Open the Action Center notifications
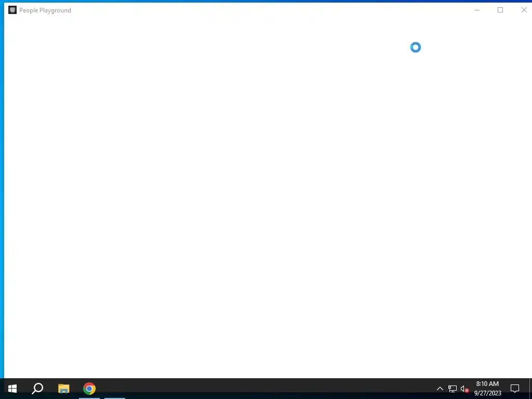 coord(515,389)
